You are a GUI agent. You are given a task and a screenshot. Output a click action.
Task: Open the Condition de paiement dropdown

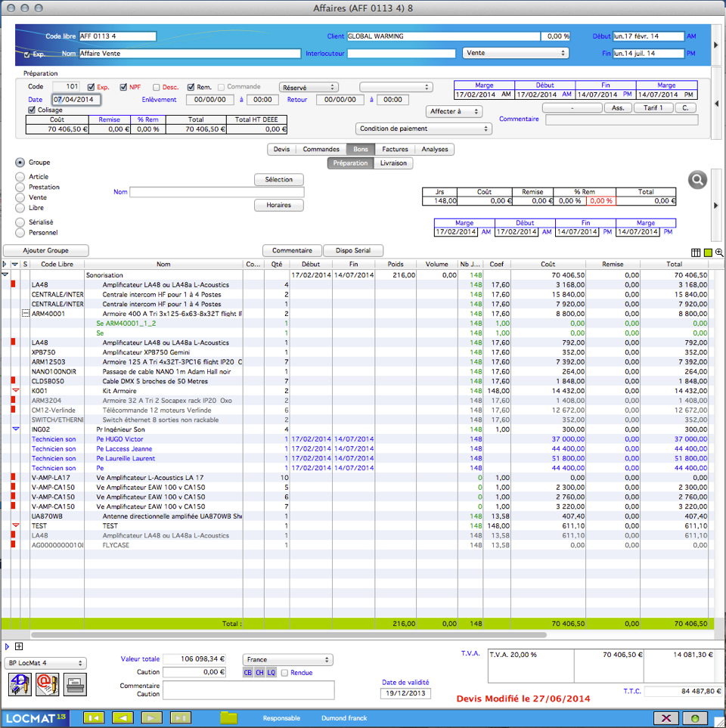[x=423, y=129]
